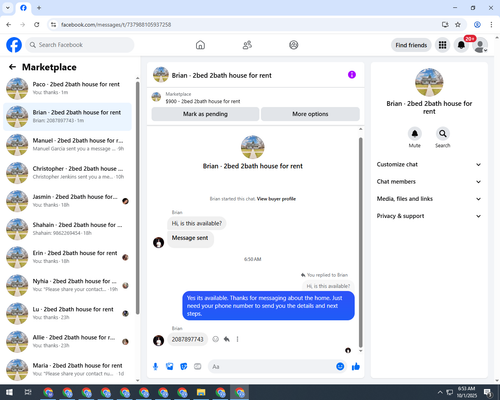Open the Friends icon in top navigation
Viewport: 500px width, 400px height.
click(x=247, y=45)
